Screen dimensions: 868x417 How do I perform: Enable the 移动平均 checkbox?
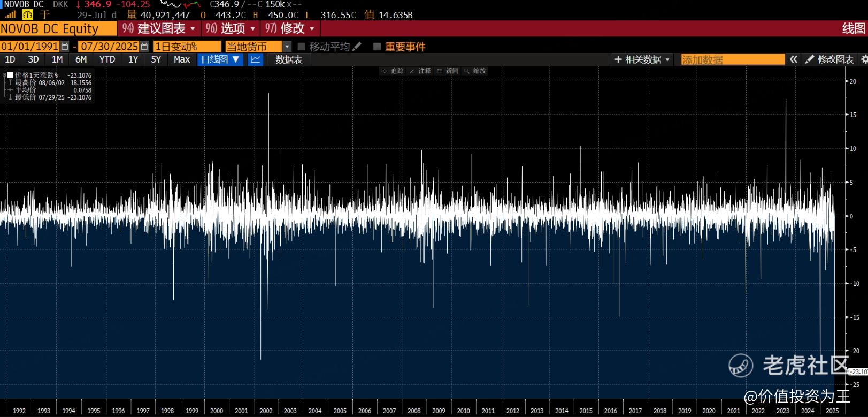(302, 47)
